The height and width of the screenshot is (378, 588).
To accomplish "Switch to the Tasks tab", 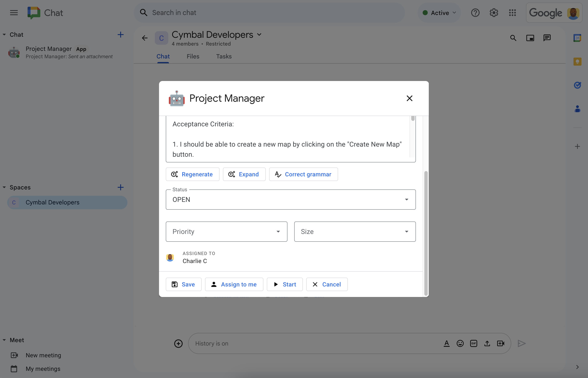I will pos(224,56).
